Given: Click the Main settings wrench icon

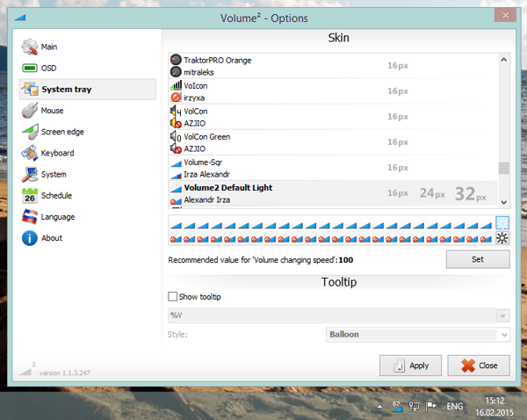Looking at the screenshot, I should click(30, 47).
